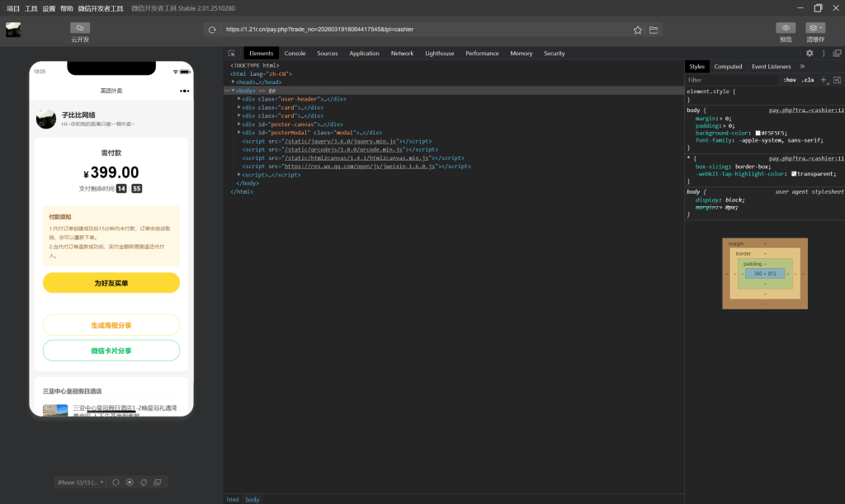Click the simulator stop icon
845x504 pixels.
point(130,483)
